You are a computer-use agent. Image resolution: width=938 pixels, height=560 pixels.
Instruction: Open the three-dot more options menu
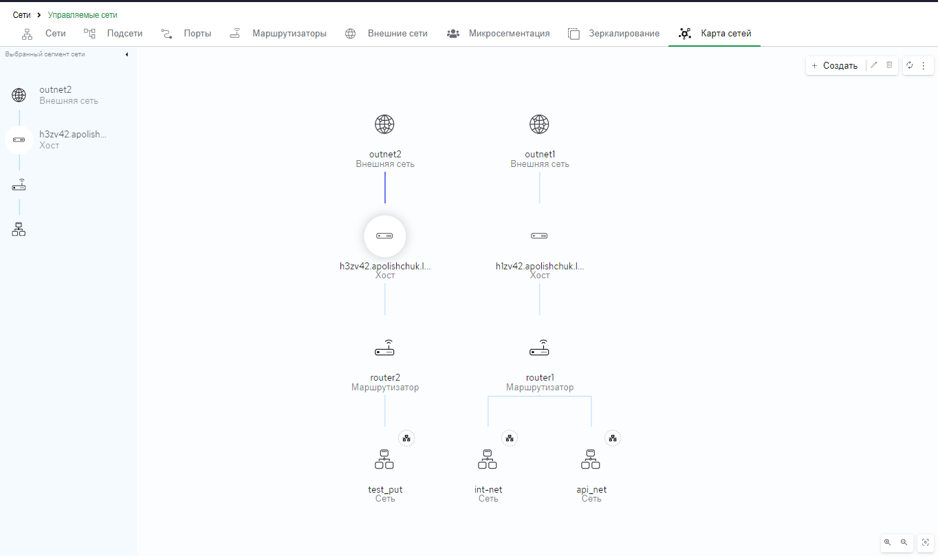(x=924, y=65)
